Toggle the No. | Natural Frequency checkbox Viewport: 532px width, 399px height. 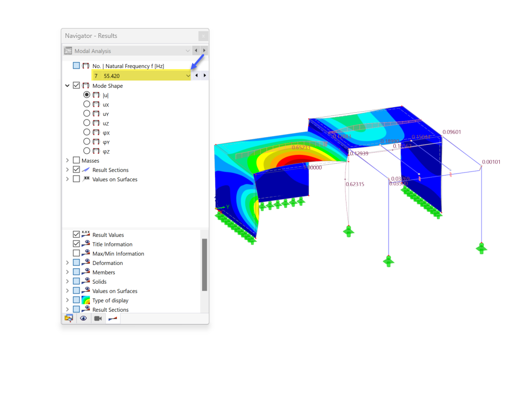coord(76,65)
